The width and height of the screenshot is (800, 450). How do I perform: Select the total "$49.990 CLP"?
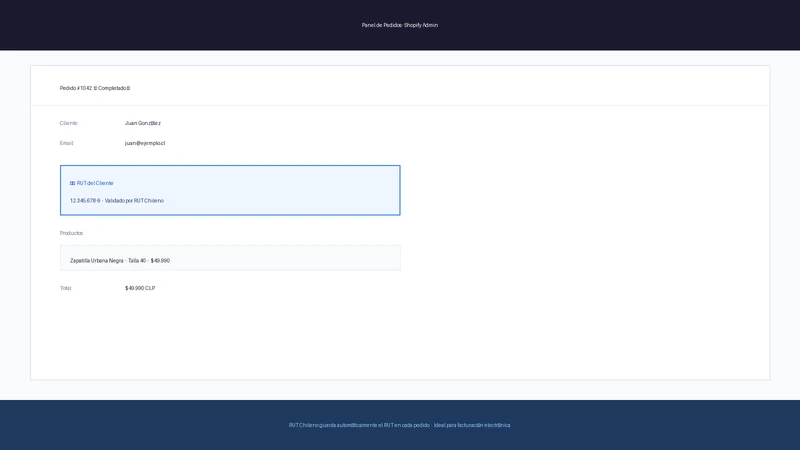coord(140,288)
